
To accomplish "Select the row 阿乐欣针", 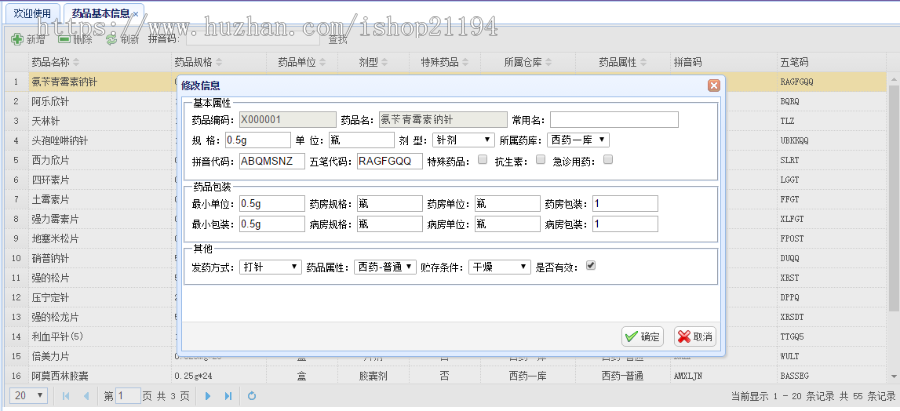I will (447, 102).
